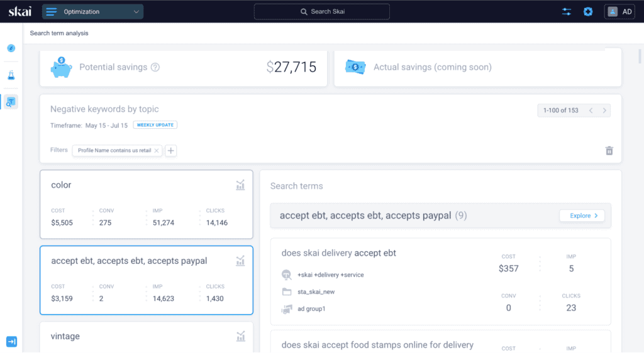Click 'does skai accept food stamps online' term
The height and width of the screenshot is (353, 644).
pos(377,345)
